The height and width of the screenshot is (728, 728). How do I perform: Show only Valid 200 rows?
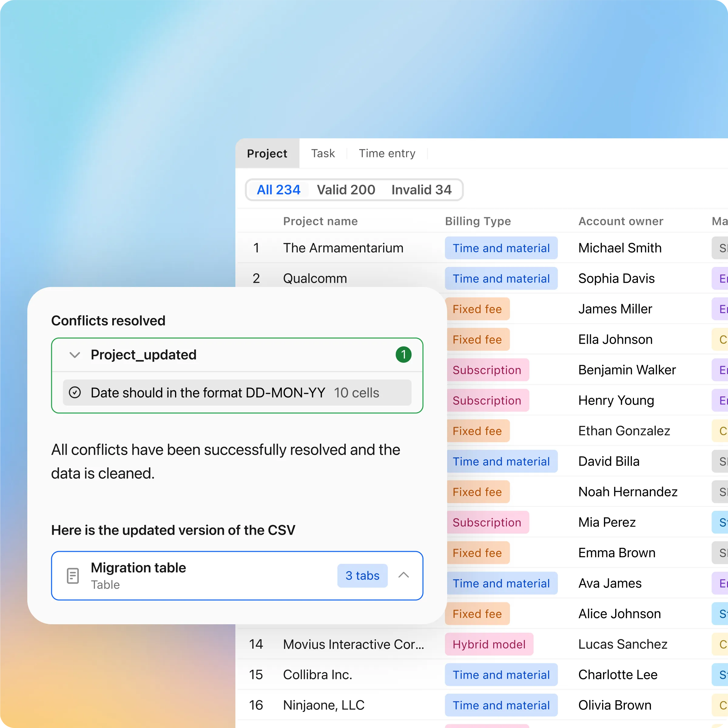tap(345, 190)
